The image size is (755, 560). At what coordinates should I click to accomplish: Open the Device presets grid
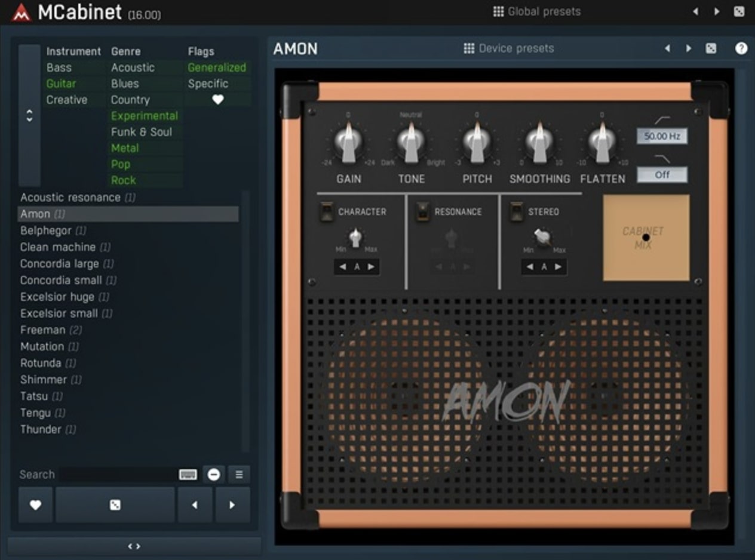pos(509,48)
